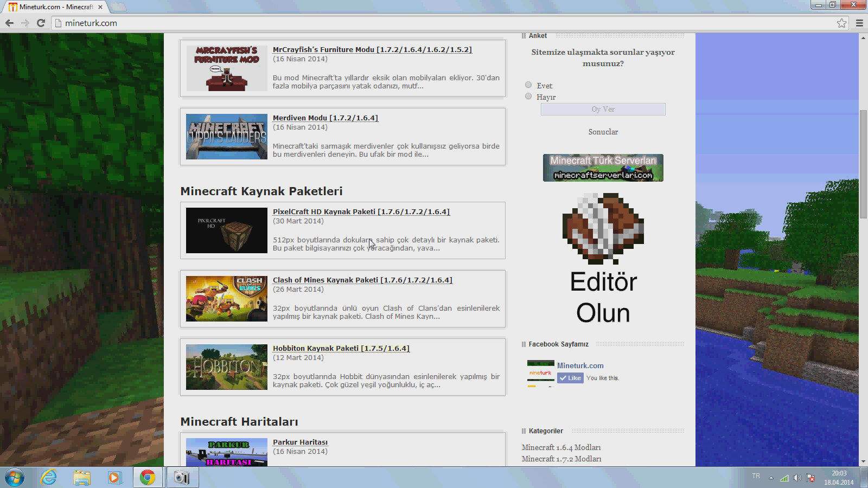Click scrollbar down arrow
This screenshot has width=868, height=488.
(863, 461)
